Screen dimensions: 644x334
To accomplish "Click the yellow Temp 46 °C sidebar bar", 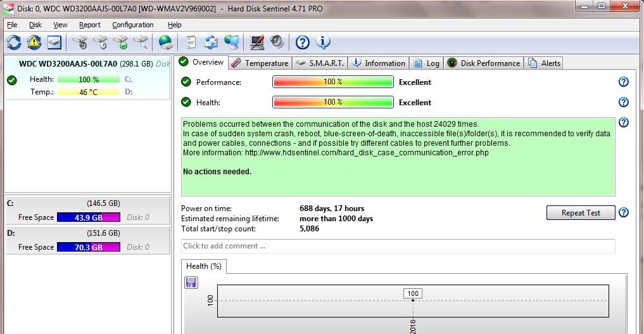I will (x=89, y=92).
